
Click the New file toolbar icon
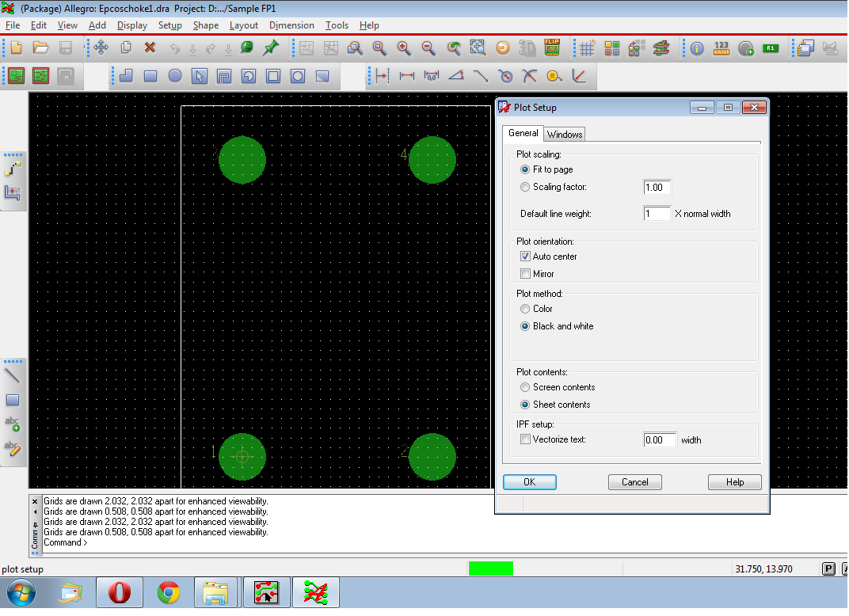[17, 48]
